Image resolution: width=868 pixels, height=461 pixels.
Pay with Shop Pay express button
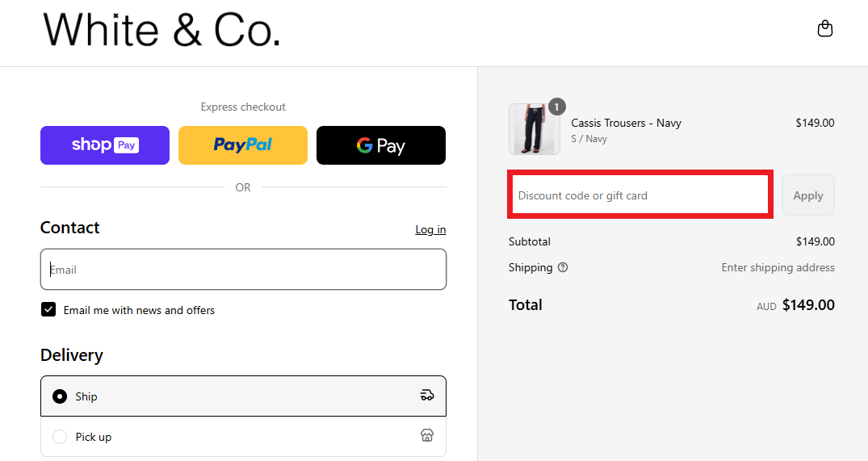(105, 145)
